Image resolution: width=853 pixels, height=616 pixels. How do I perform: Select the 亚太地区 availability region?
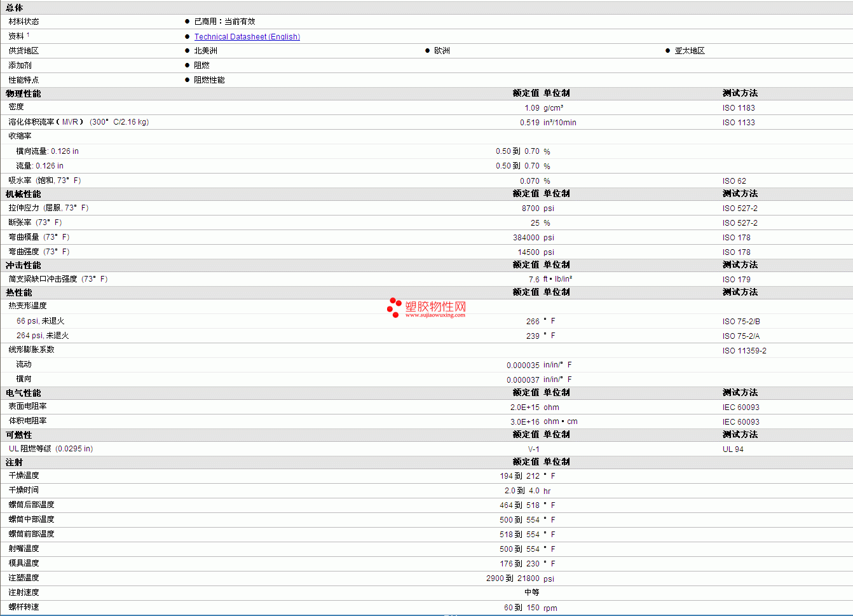[x=690, y=51]
